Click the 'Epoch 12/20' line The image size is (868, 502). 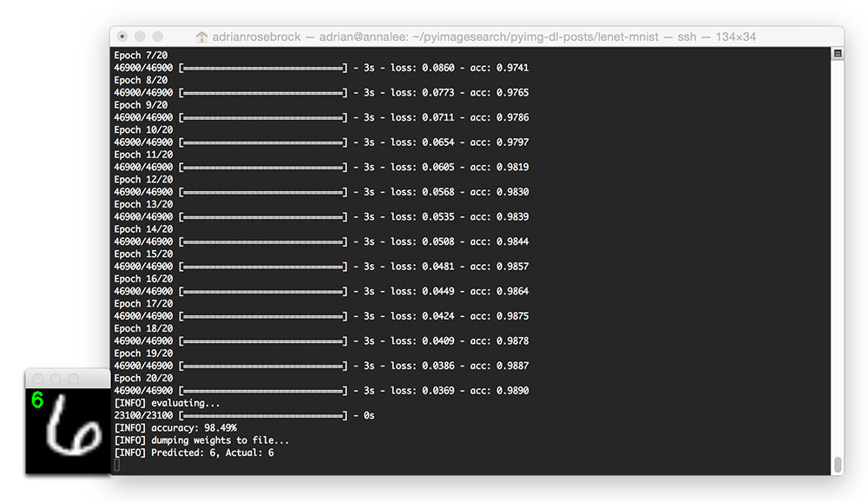(143, 180)
